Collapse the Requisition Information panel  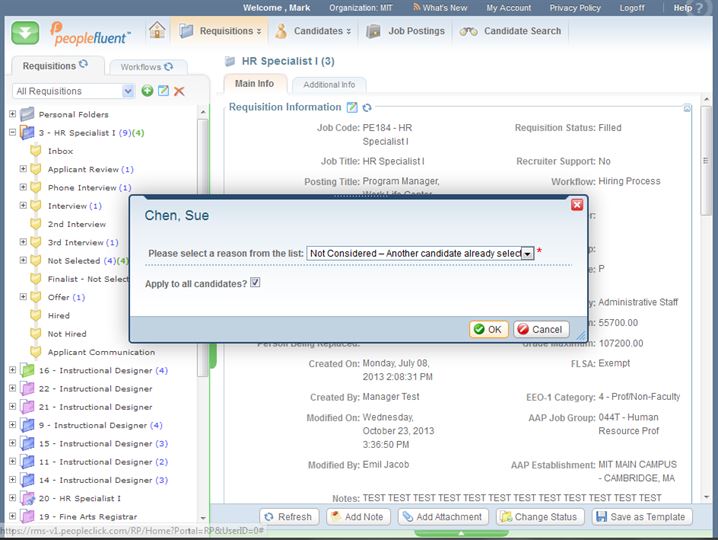click(x=687, y=107)
